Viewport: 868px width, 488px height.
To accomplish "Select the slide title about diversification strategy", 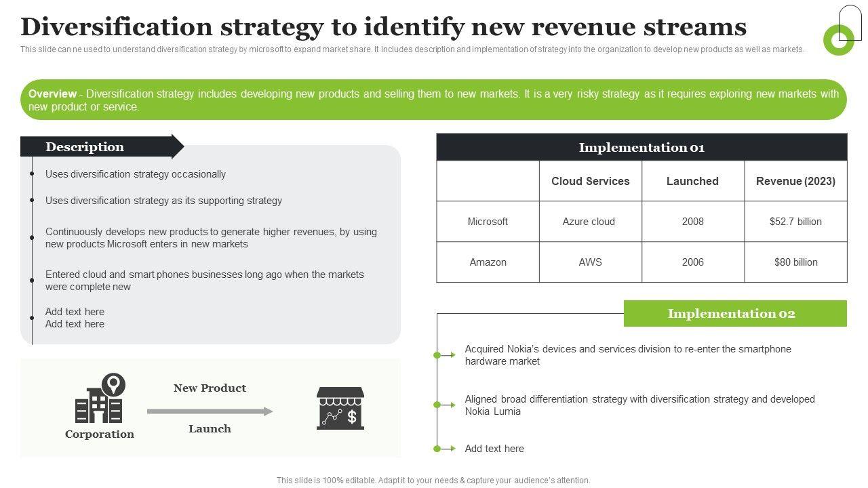I will pos(384,27).
